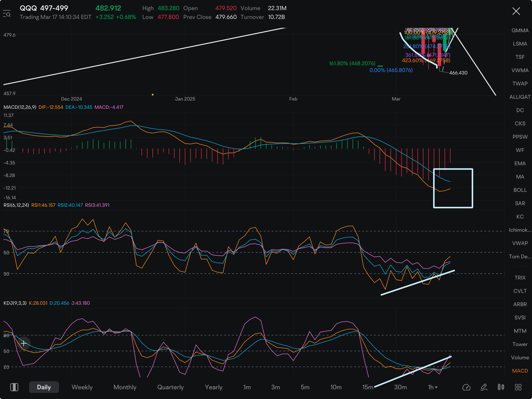
Task: Close the full-screen chart view
Action: (x=516, y=11)
